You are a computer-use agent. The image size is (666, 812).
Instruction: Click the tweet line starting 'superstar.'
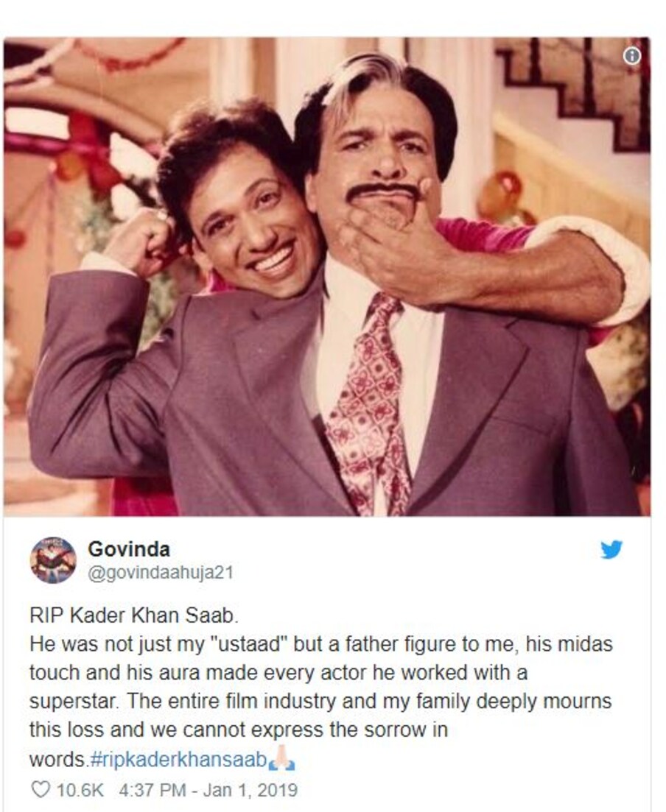point(320,702)
